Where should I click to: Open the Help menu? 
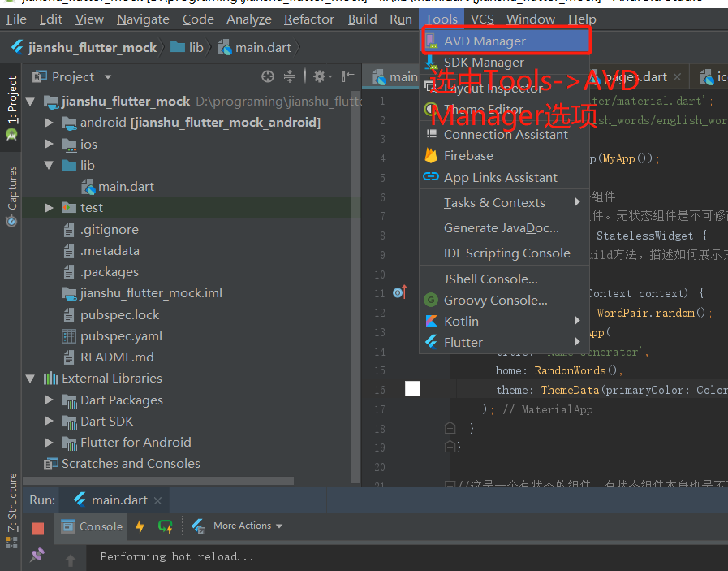582,19
